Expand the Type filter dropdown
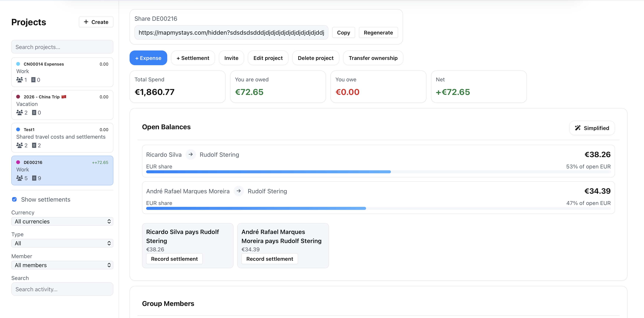 click(x=62, y=243)
